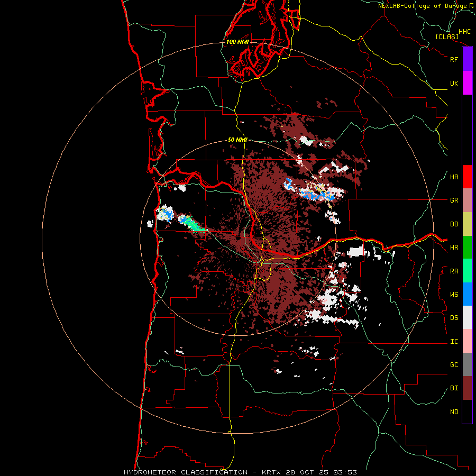
Task: Pick the HR green legend swatch
Action: [467, 248]
